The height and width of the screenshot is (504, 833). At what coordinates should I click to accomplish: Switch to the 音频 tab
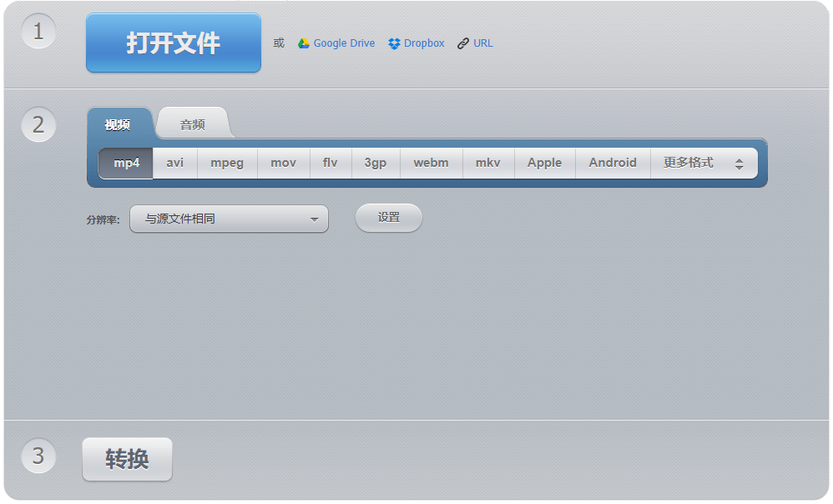coord(192,122)
